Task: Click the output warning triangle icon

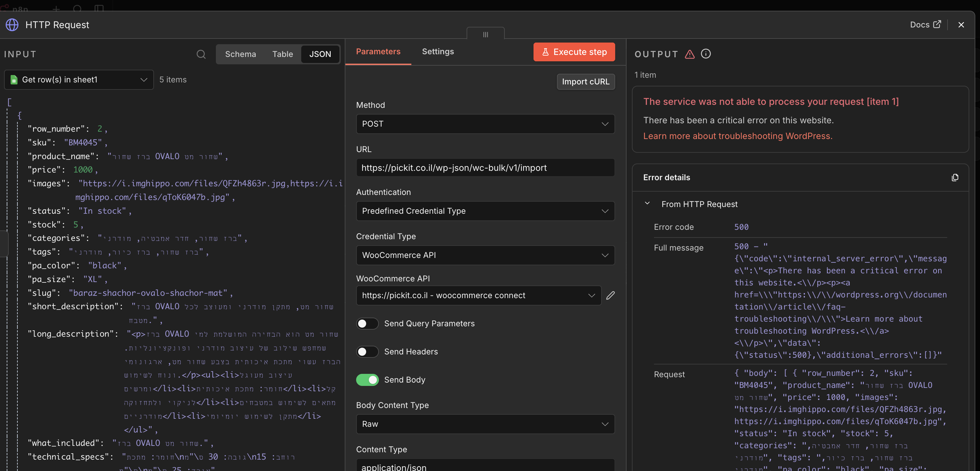Action: 689,54
